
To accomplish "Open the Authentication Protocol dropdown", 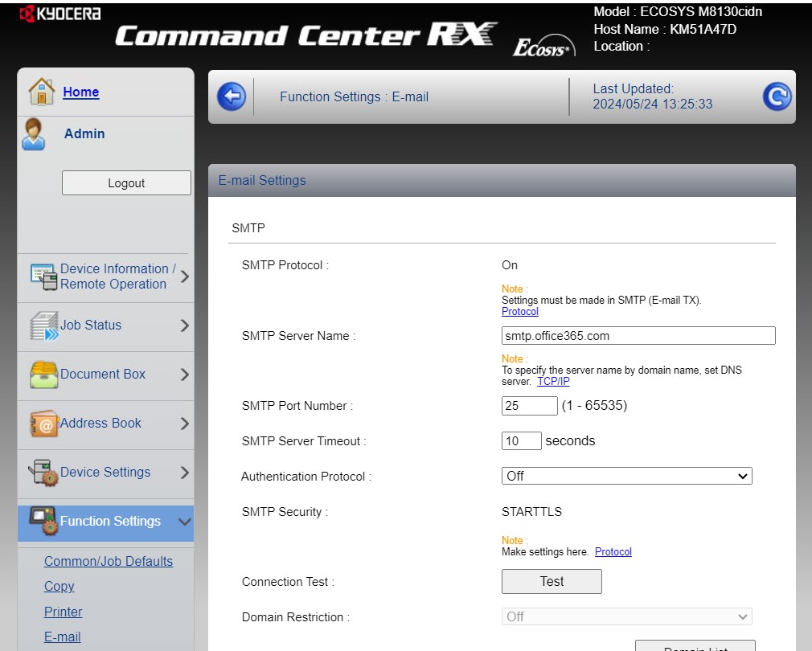I will [x=626, y=477].
